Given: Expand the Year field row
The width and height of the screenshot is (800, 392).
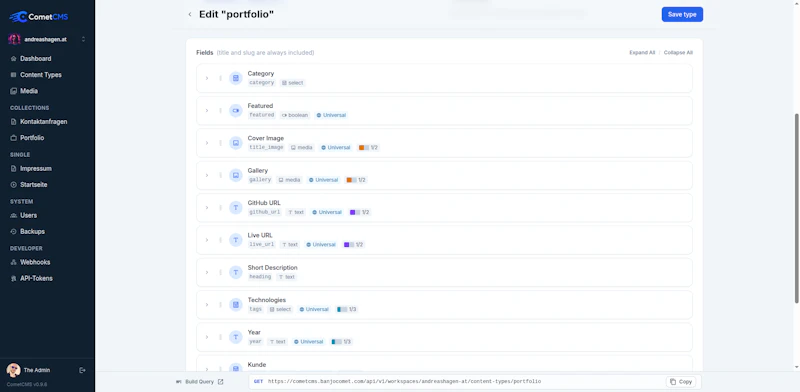Looking at the screenshot, I should 207,337.
